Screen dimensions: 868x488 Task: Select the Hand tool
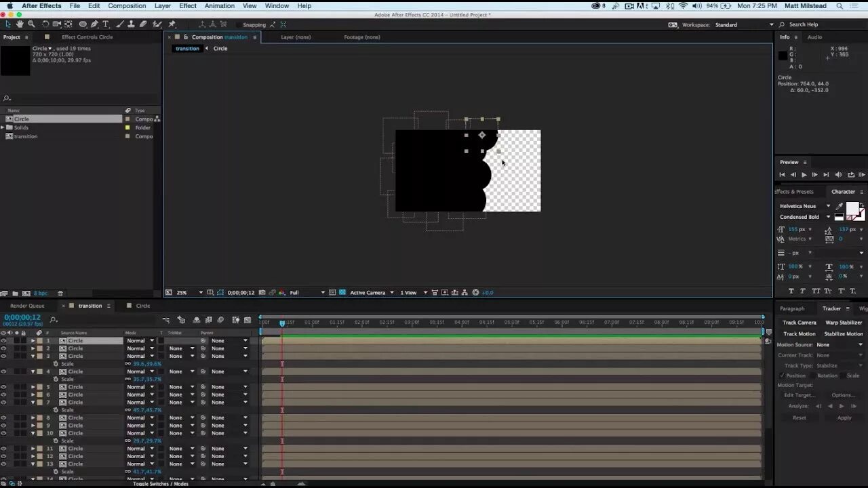(x=20, y=24)
